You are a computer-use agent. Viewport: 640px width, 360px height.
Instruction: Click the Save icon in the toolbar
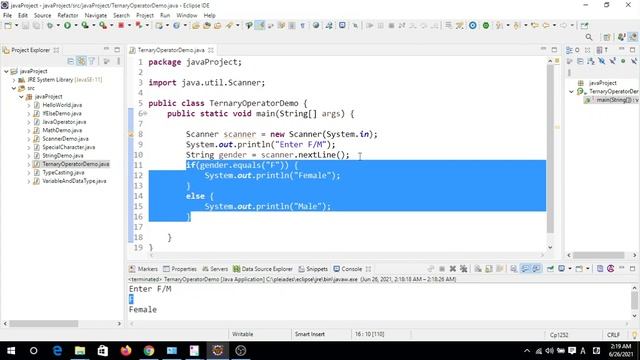pyautogui.click(x=25, y=25)
